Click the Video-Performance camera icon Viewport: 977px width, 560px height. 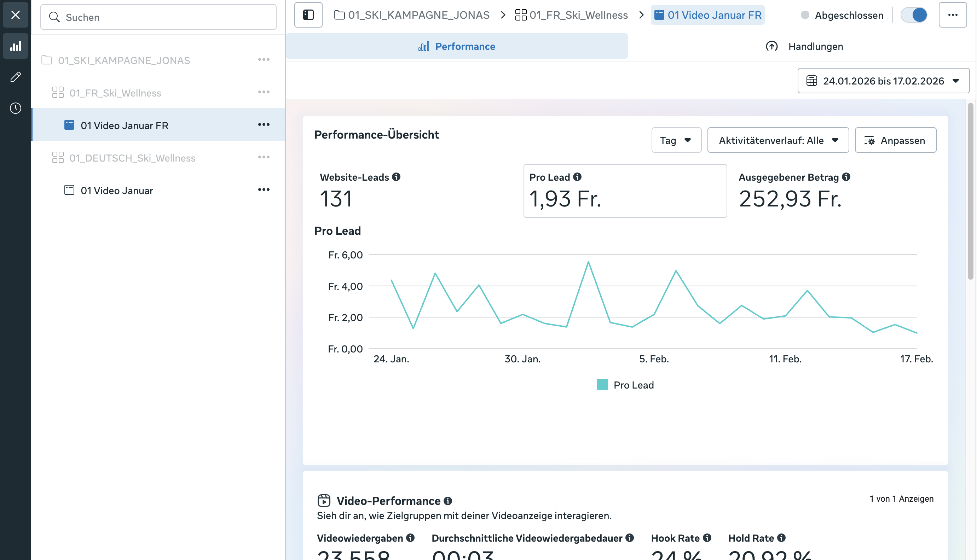(324, 501)
